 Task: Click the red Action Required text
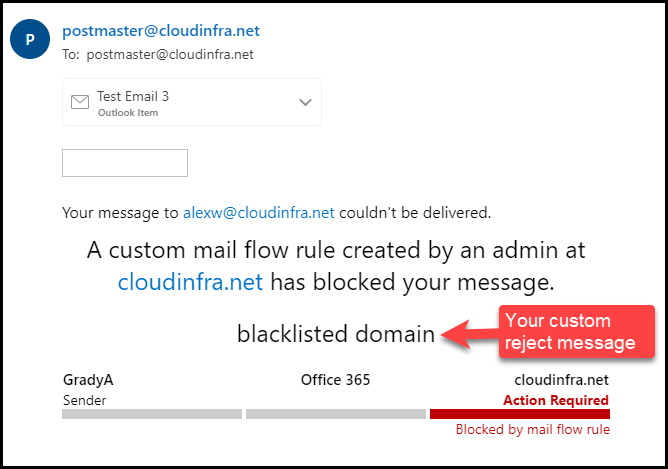tap(556, 400)
